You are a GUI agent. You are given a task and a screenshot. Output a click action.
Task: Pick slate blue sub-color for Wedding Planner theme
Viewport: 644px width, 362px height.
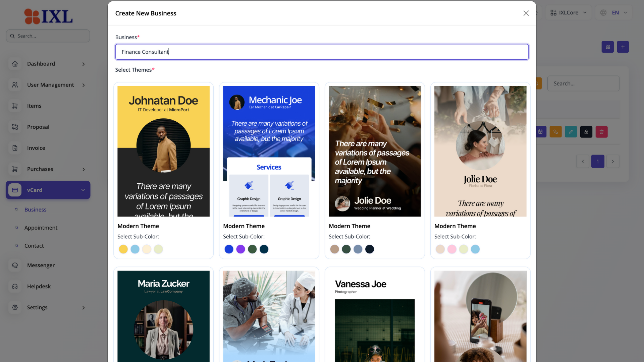click(x=358, y=249)
